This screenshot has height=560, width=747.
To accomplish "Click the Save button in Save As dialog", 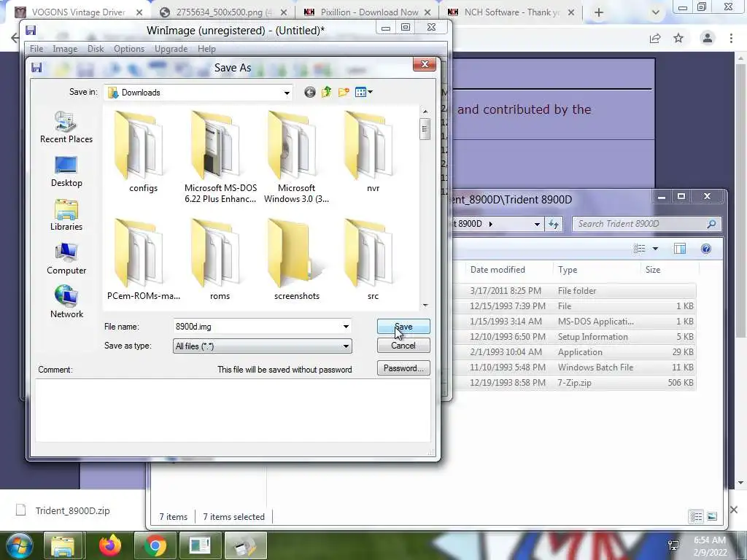I will tap(403, 327).
